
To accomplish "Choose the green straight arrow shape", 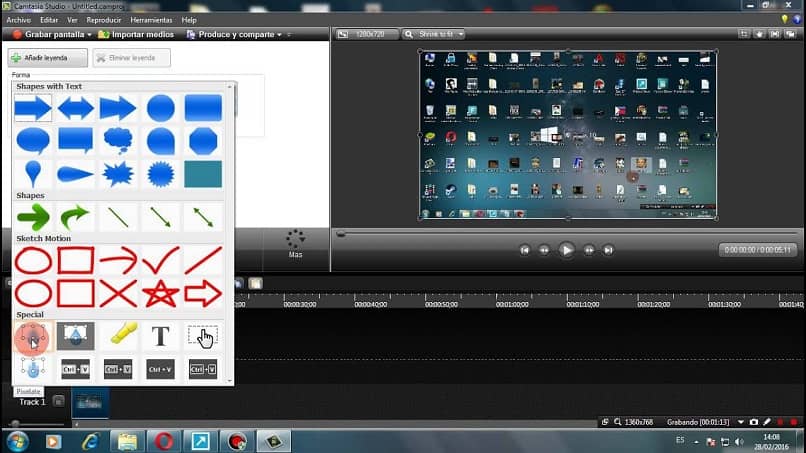I will (x=33, y=218).
